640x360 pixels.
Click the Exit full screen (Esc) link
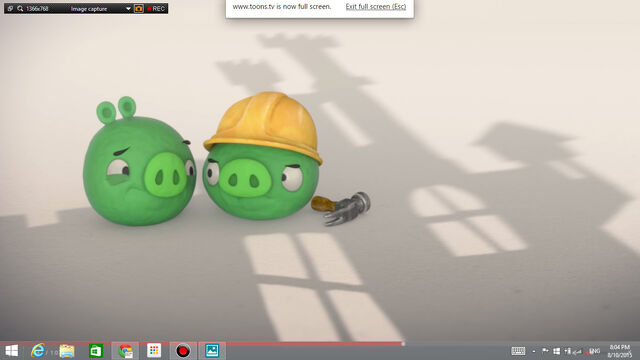pyautogui.click(x=376, y=7)
